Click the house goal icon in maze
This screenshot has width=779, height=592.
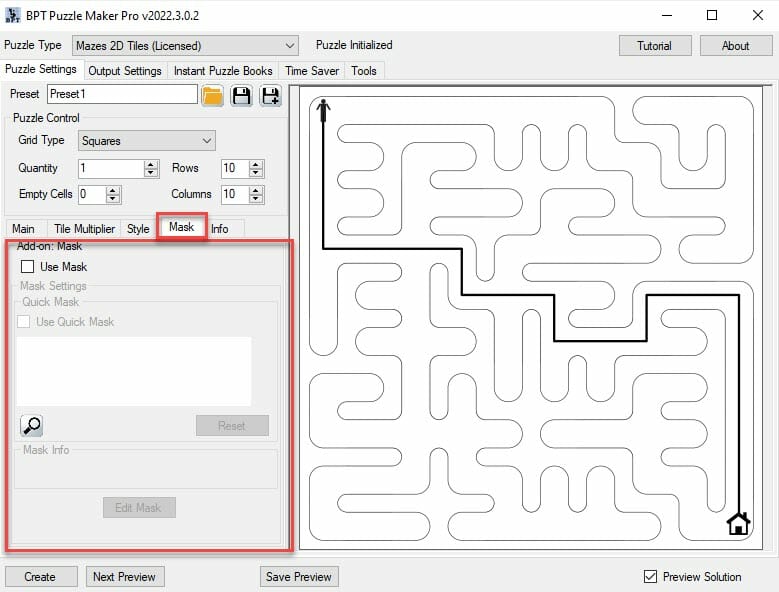[738, 523]
